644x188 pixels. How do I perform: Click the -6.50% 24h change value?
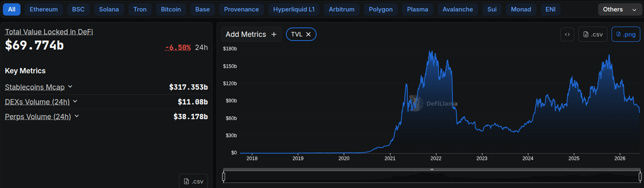178,48
